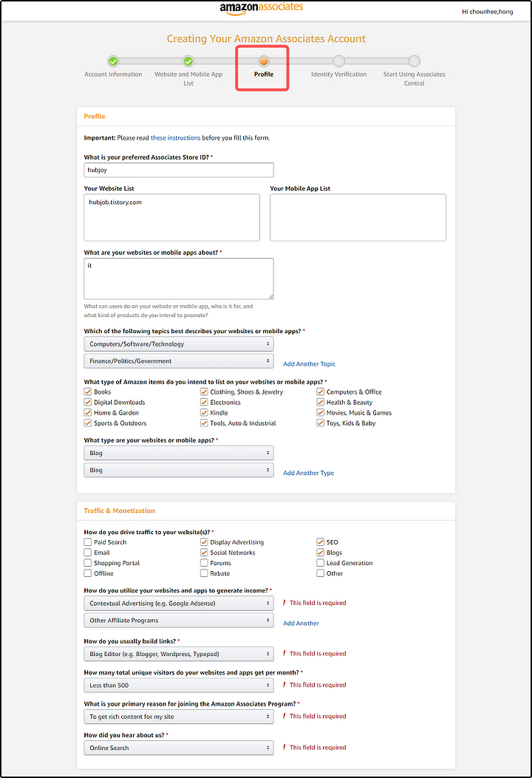Open the Computers/Software/Technology topic dropdown

[179, 344]
